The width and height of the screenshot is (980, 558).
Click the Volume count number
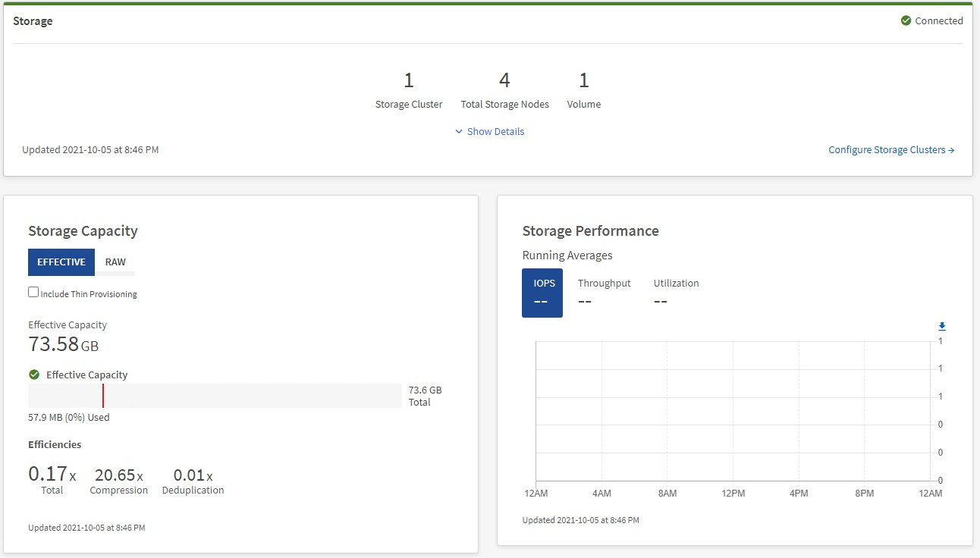pos(583,80)
